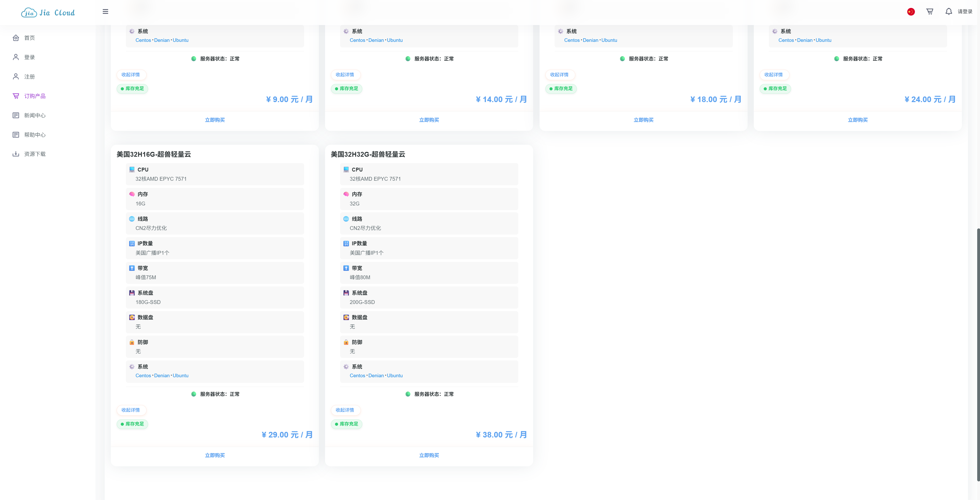Viewport: 980px width, 500px height.
Task: Open the shopping cart icon in header
Action: click(929, 11)
